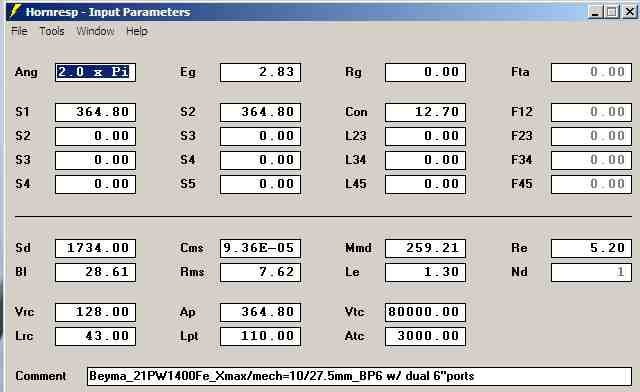Edit the Bl value 28.61
The image size is (640, 392).
(x=96, y=272)
